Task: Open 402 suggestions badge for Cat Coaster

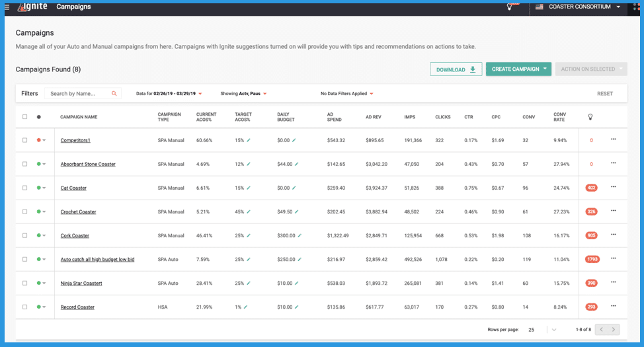Action: (591, 188)
